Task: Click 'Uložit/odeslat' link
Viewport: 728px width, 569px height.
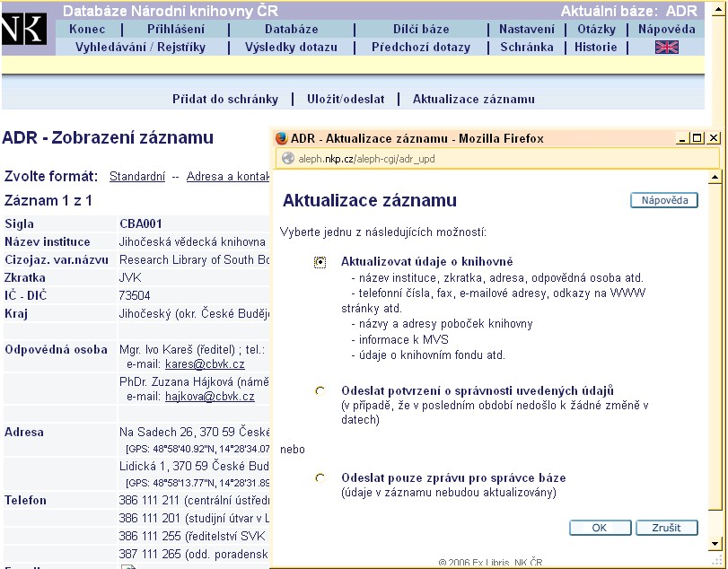Action: point(346,99)
